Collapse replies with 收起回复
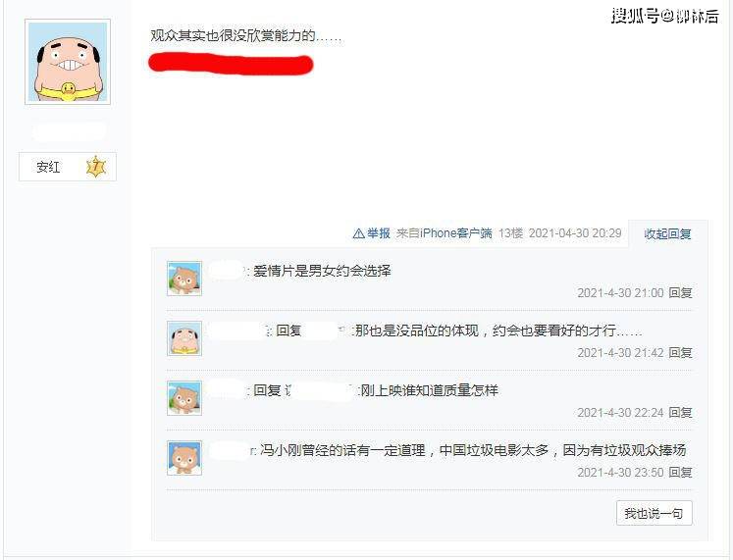This screenshot has width=733, height=560. (x=667, y=233)
